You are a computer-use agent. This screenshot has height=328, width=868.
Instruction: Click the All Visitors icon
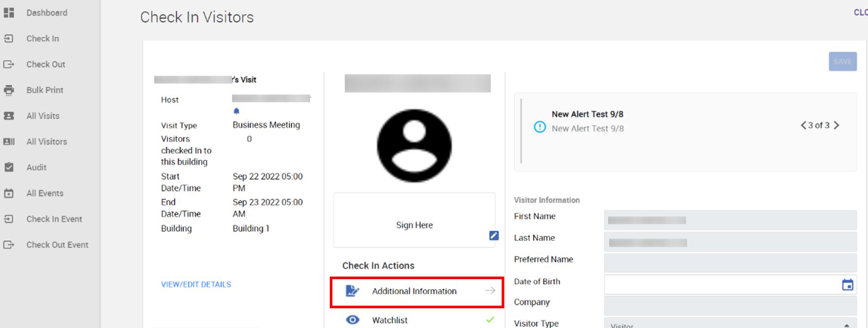click(x=9, y=142)
